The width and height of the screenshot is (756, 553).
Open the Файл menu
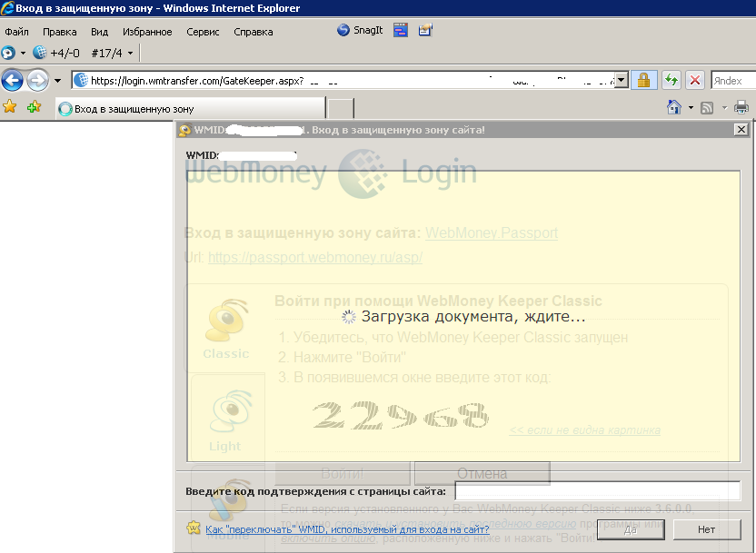click(x=17, y=32)
